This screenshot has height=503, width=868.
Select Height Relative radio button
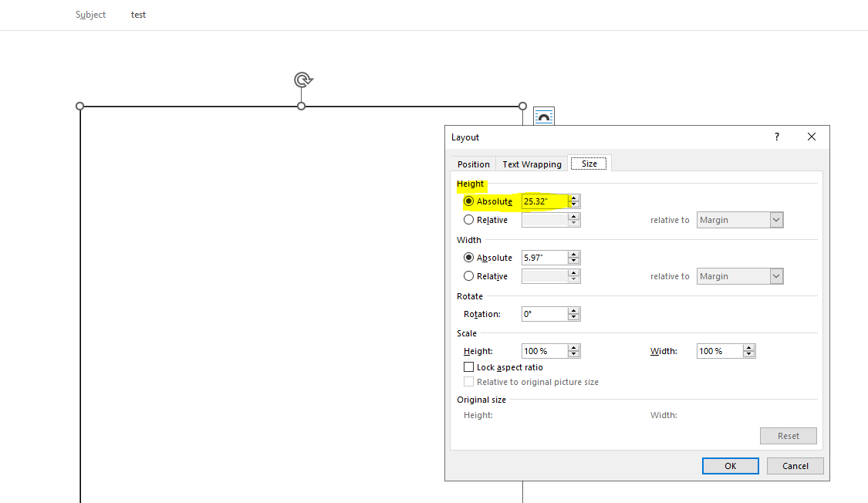coord(469,220)
